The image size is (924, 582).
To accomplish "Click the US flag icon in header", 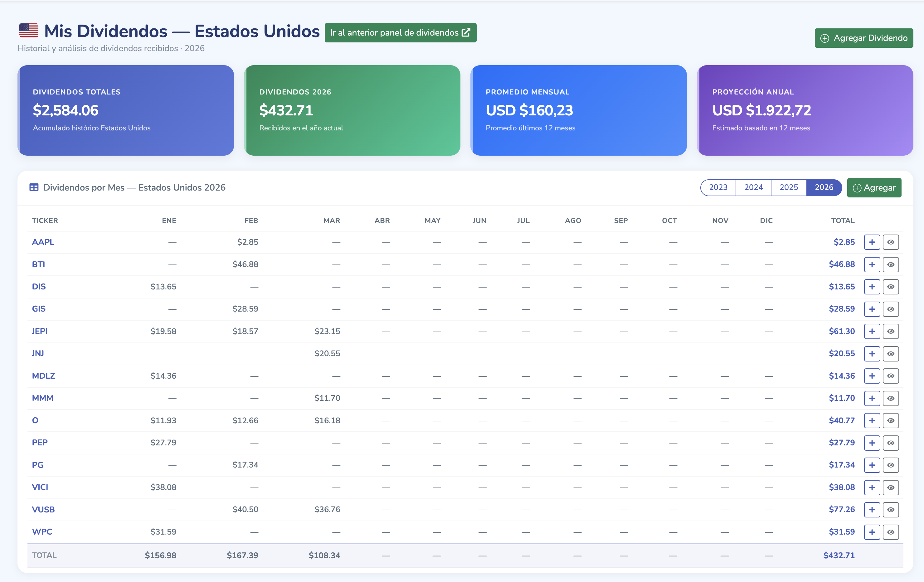I will (x=29, y=31).
